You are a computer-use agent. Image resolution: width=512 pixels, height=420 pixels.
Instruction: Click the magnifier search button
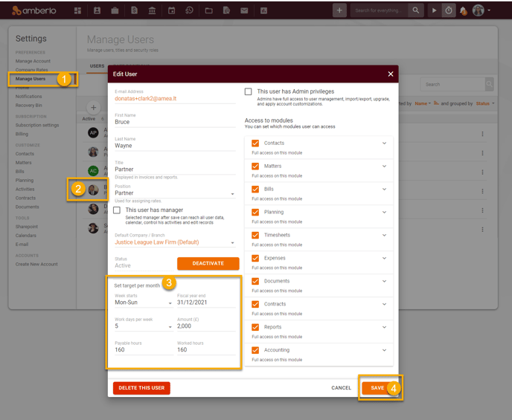415,10
